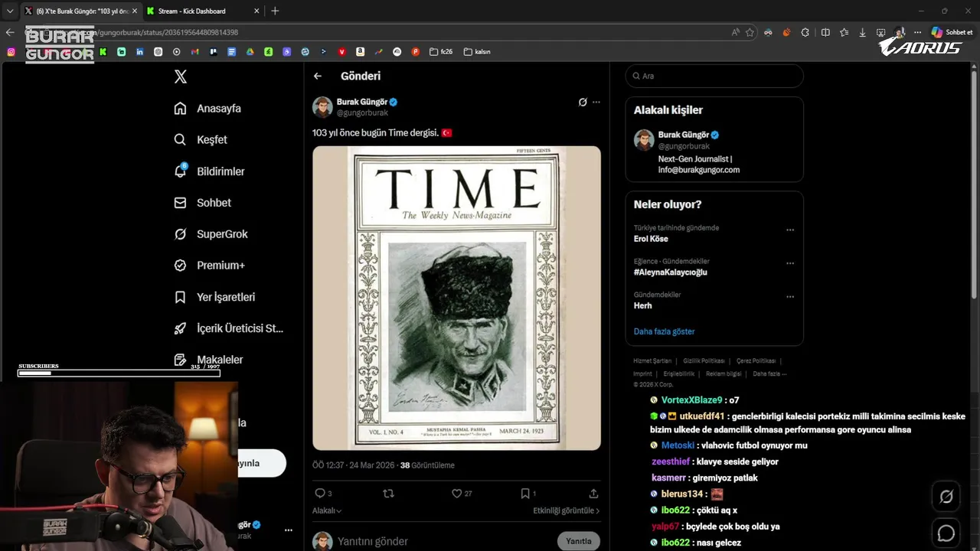Screen dimensions: 980x551
Task: Open Premium+ in the sidebar
Action: point(209,266)
